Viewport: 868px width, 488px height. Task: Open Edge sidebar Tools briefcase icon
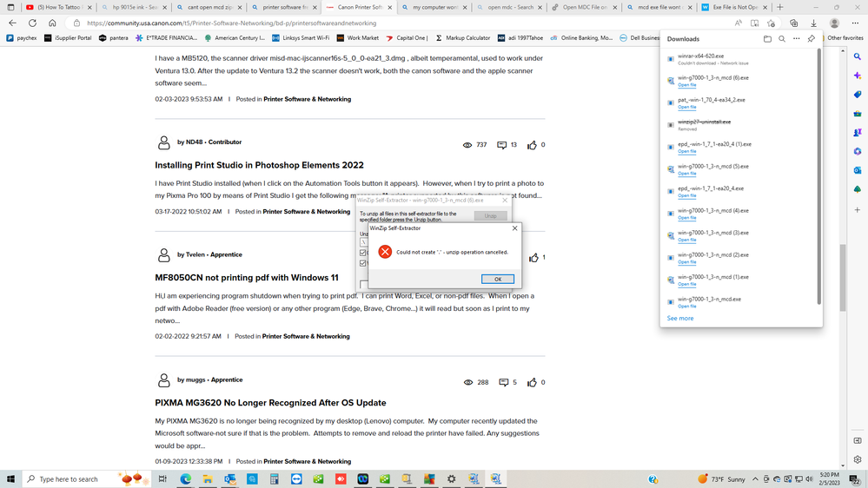click(858, 114)
